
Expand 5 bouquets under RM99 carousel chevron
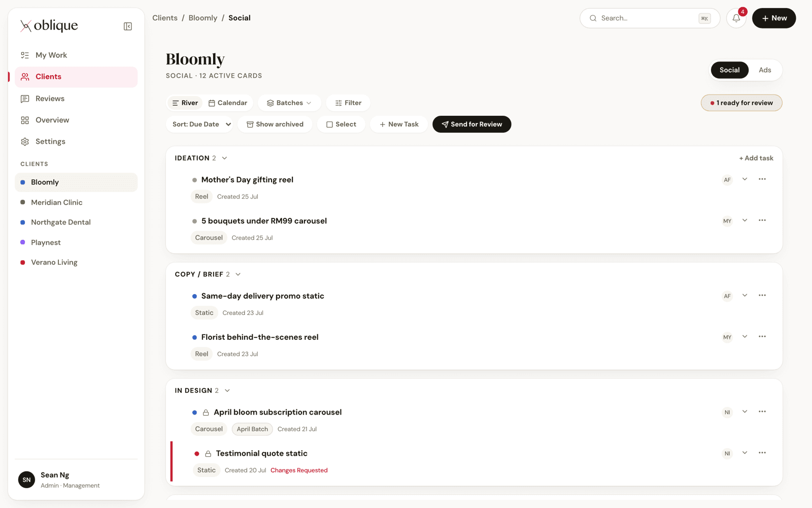coord(745,220)
